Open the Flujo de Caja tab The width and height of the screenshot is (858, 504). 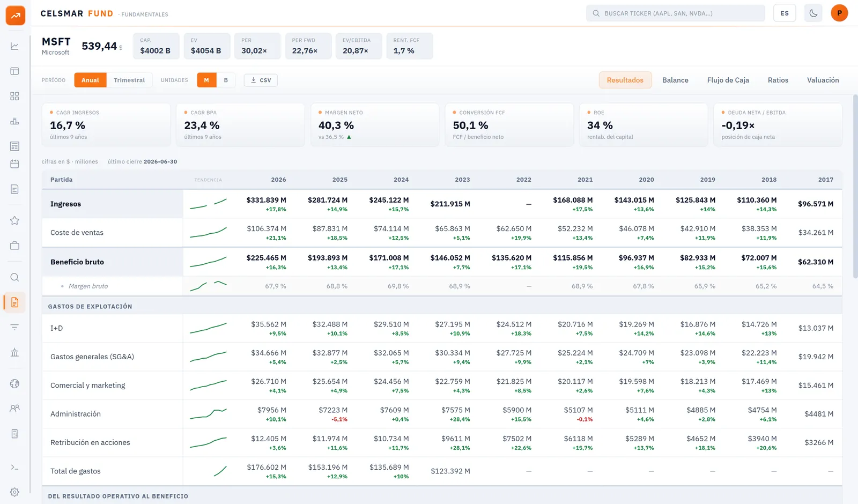coord(728,80)
